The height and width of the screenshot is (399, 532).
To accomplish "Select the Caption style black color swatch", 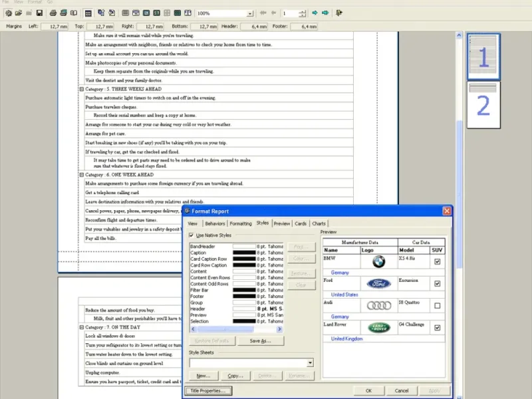I will coord(244,253).
